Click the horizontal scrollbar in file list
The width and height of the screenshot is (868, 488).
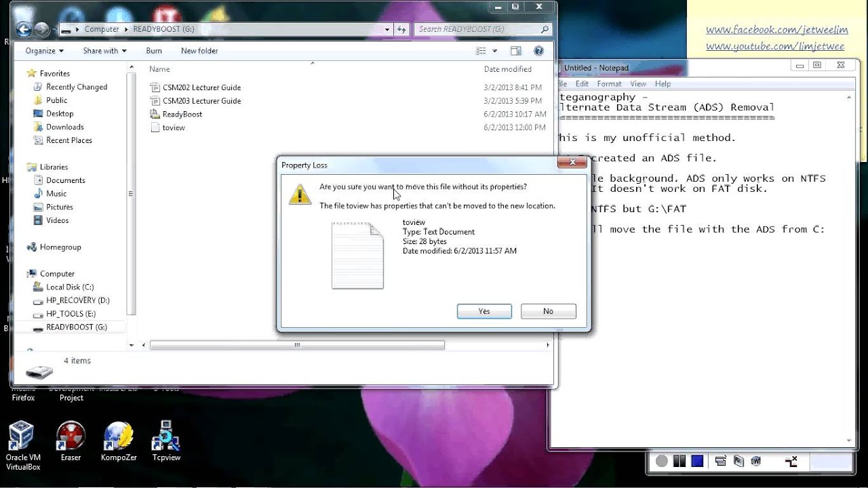point(297,345)
